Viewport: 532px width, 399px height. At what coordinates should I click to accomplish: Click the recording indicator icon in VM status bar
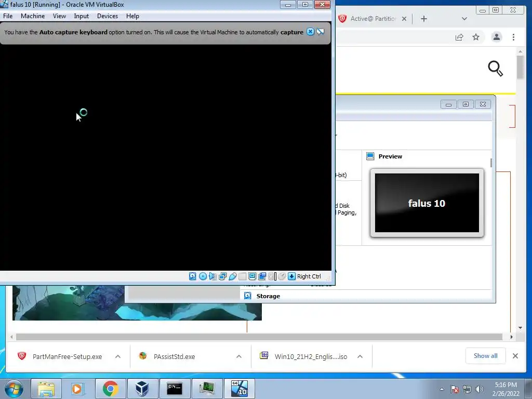[x=262, y=276]
